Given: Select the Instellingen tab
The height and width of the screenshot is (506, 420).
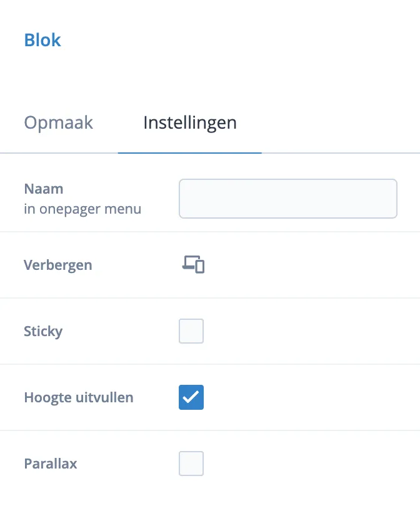Looking at the screenshot, I should (x=188, y=122).
